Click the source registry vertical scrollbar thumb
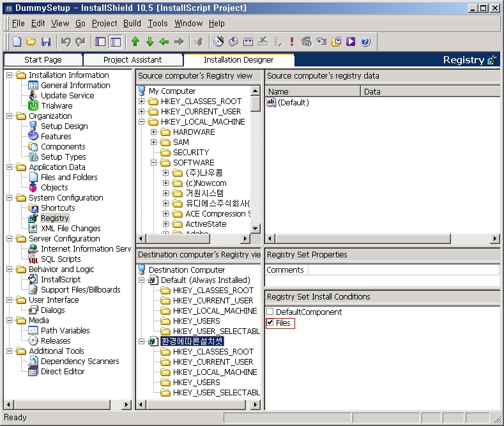The height and width of the screenshot is (426, 504). click(256, 103)
